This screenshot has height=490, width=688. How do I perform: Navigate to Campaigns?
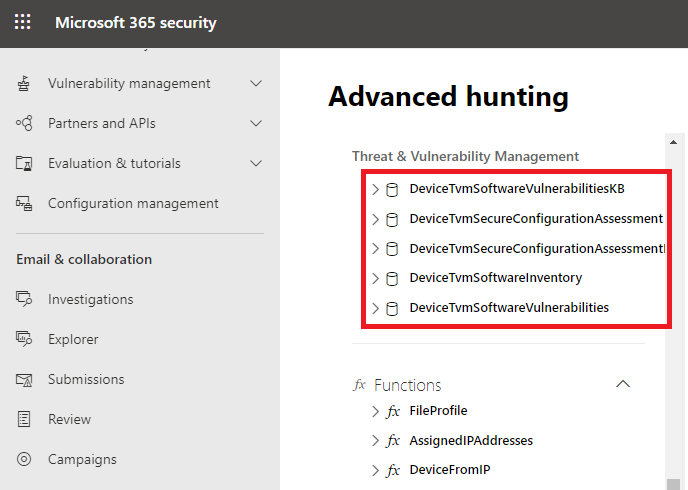click(82, 459)
